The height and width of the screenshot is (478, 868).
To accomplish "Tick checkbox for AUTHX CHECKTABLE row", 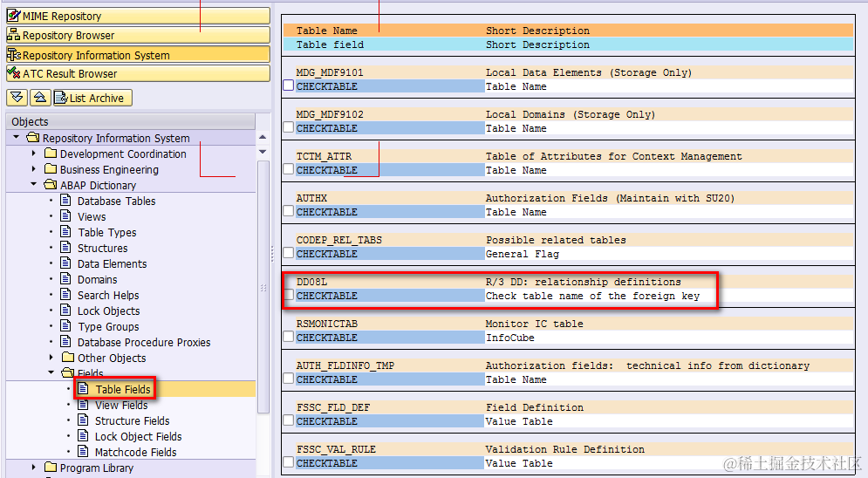I will pyautogui.click(x=289, y=211).
